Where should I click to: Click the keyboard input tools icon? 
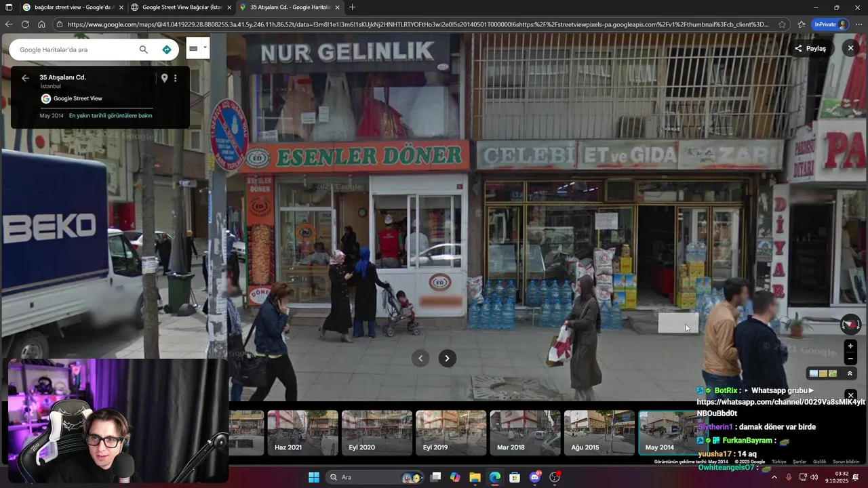pyautogui.click(x=193, y=48)
